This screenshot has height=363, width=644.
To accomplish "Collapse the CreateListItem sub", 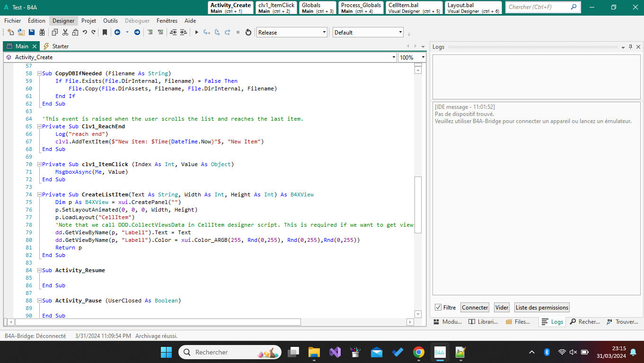I will (39, 195).
